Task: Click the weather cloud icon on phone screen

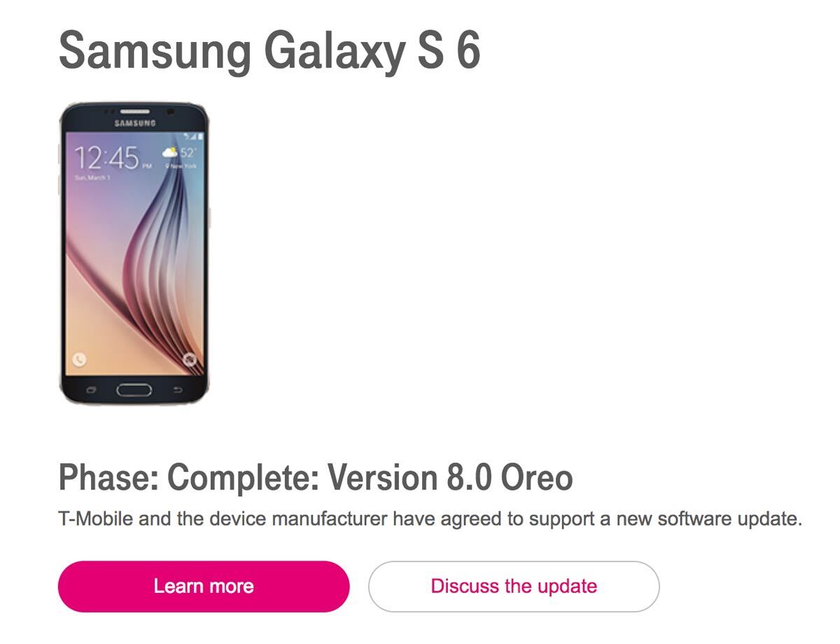Action: (169, 152)
